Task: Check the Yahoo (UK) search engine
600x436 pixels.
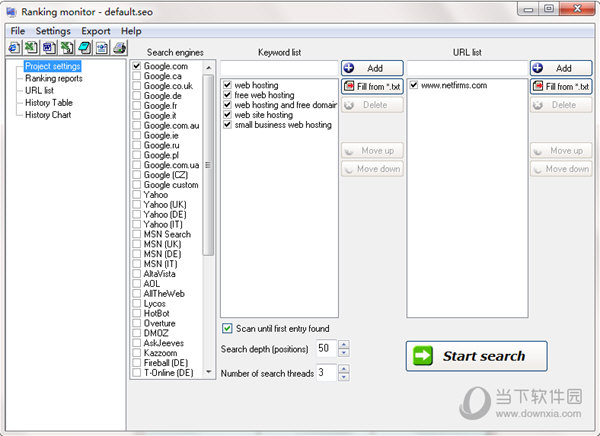Action: click(137, 204)
